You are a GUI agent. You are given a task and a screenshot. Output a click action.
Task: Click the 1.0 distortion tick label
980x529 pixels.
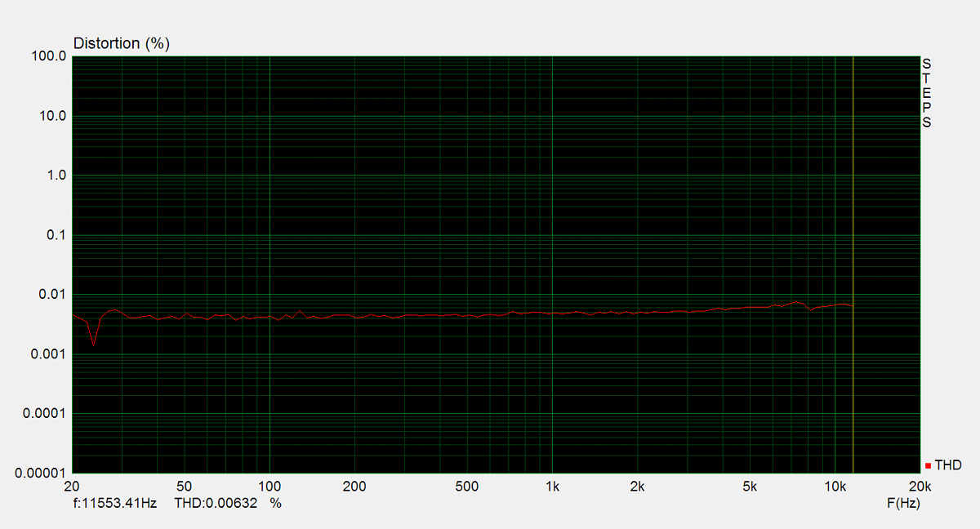(56, 176)
